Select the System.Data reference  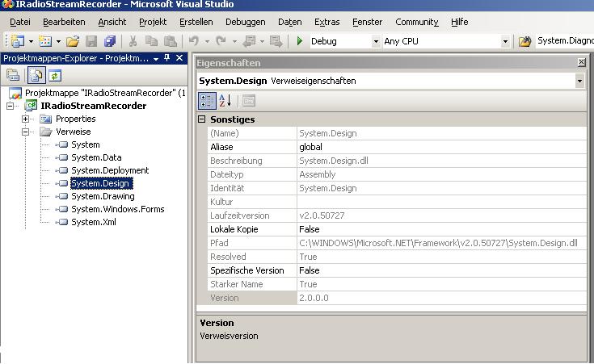click(96, 157)
